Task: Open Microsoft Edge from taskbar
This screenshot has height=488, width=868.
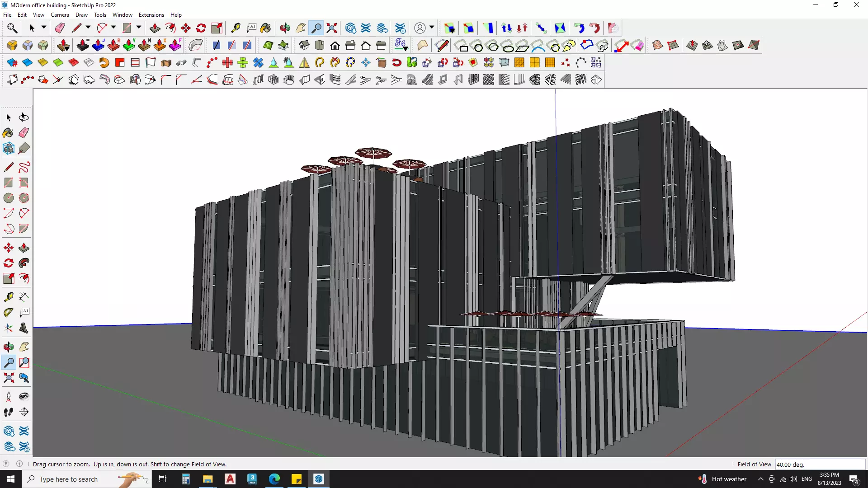Action: 274,479
